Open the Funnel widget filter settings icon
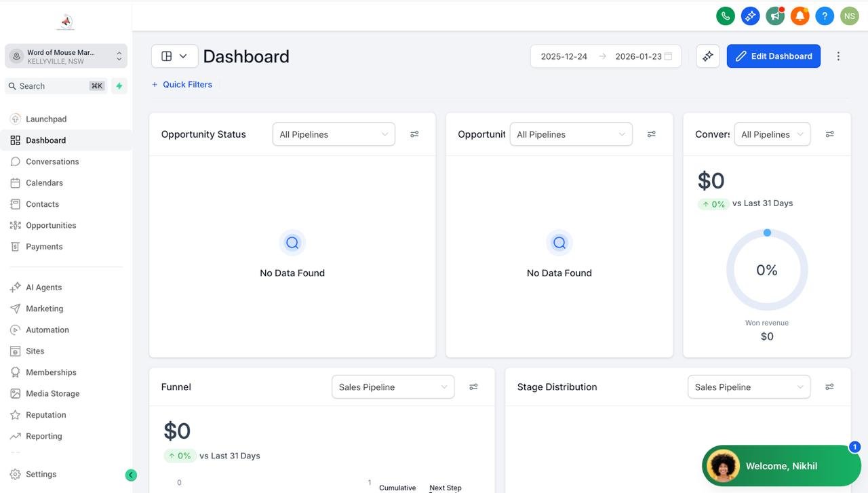The height and width of the screenshot is (493, 868). coord(473,387)
